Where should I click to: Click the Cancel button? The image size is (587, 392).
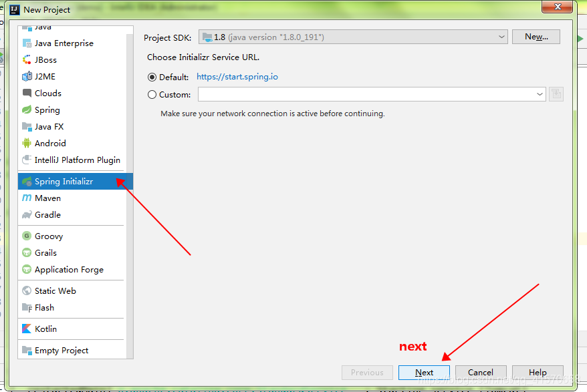click(481, 373)
